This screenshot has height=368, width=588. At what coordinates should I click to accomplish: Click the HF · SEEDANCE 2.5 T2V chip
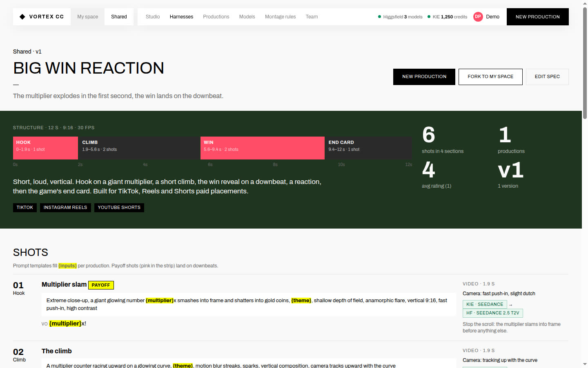pyautogui.click(x=493, y=313)
